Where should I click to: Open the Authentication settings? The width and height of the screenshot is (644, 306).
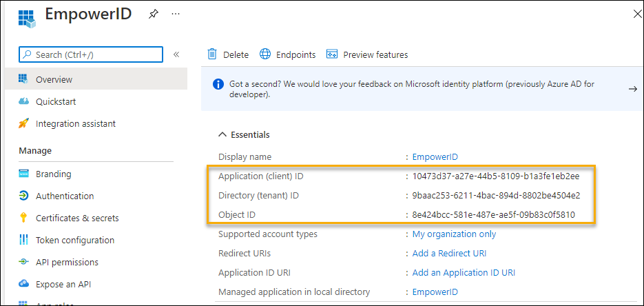[x=65, y=196]
